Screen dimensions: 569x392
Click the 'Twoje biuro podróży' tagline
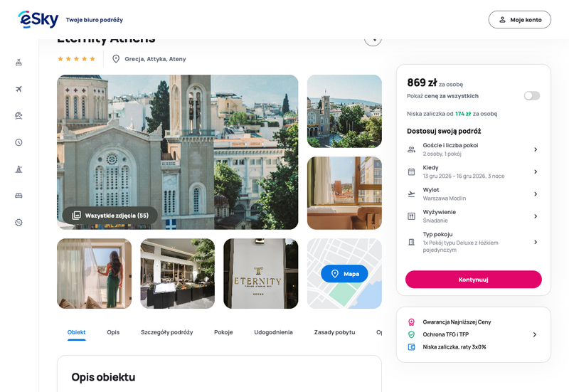click(x=95, y=20)
